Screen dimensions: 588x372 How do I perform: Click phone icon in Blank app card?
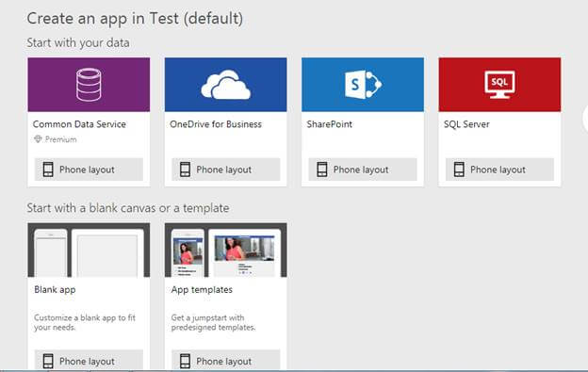tap(48, 361)
